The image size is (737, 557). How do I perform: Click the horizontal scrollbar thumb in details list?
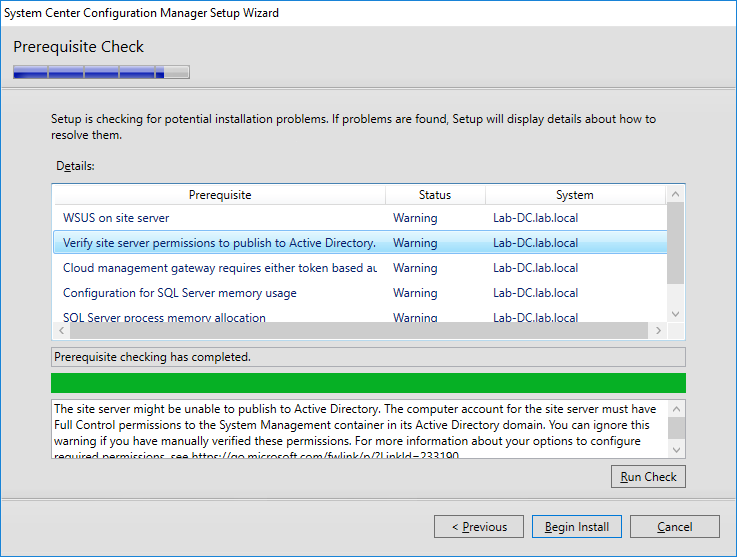[x=359, y=330]
